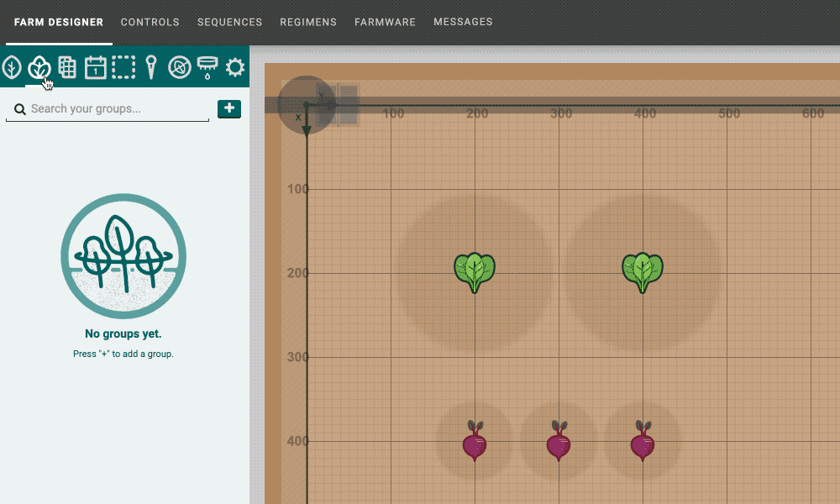The width and height of the screenshot is (840, 504).
Task: Go to the Sequences tab
Action: [x=229, y=22]
